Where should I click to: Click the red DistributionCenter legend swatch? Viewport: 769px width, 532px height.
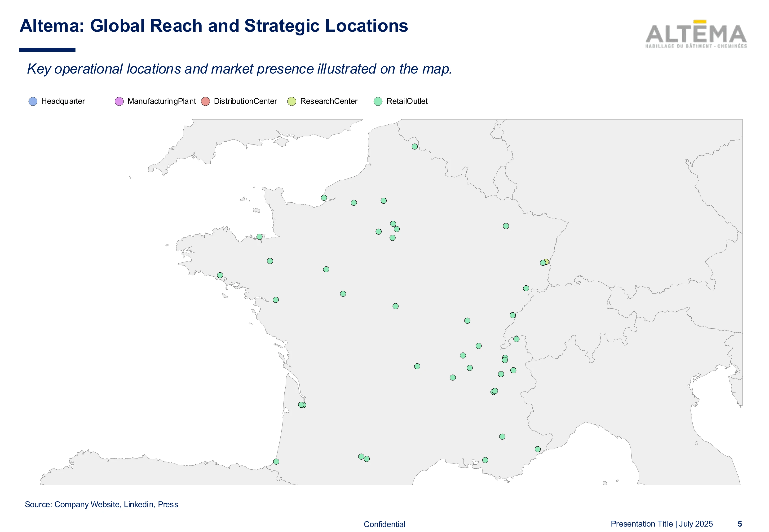[205, 101]
